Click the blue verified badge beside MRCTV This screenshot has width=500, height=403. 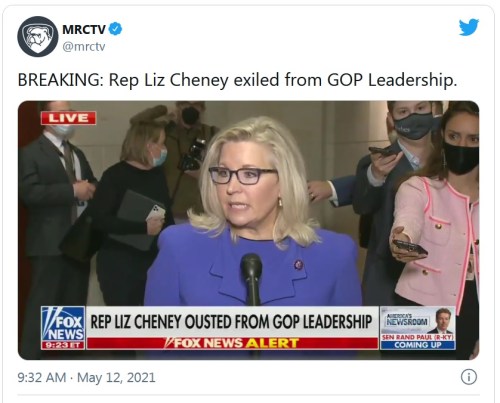click(x=116, y=29)
